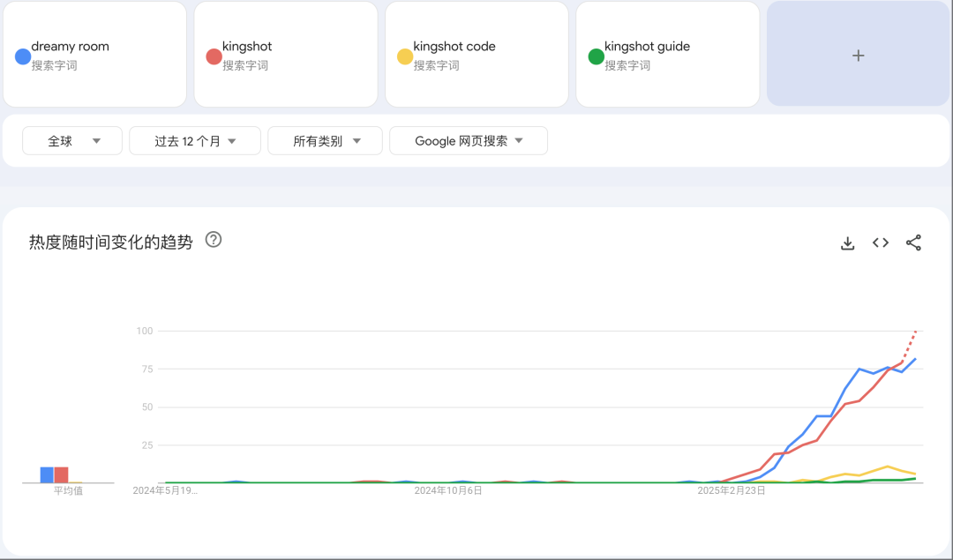The width and height of the screenshot is (953, 560).
Task: Open the embed code icon
Action: 880,243
